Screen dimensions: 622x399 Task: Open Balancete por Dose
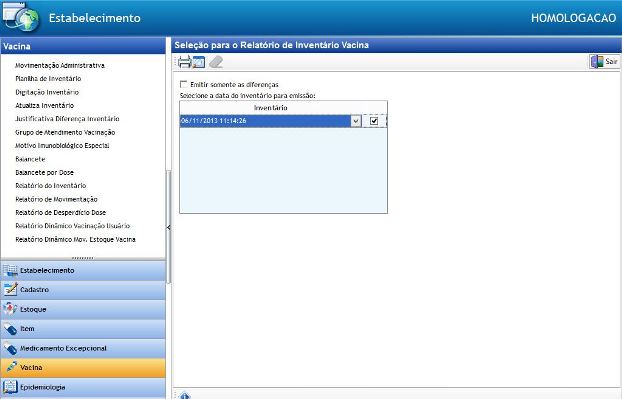click(x=44, y=173)
